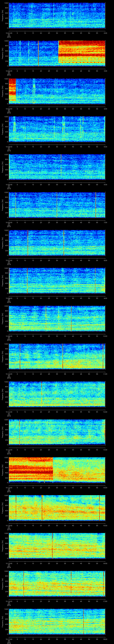Select the 6:00 end time label
Image resolution: width=114 pixels, height=644 pixels.
coord(105,184)
